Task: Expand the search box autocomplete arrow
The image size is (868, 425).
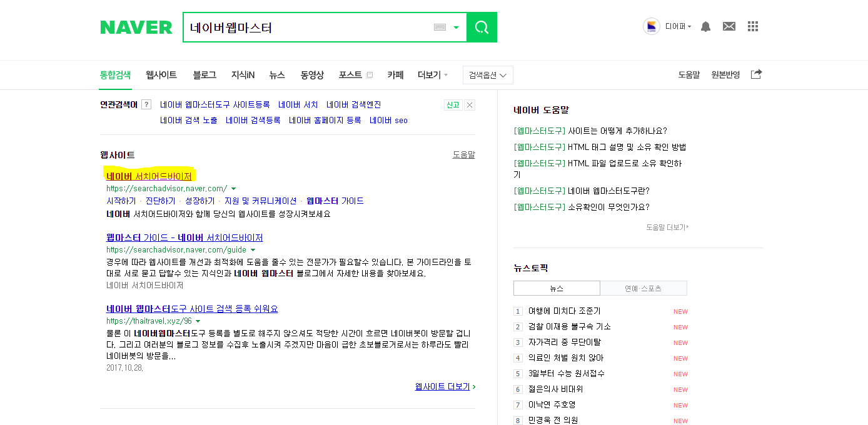Action: 456,27
